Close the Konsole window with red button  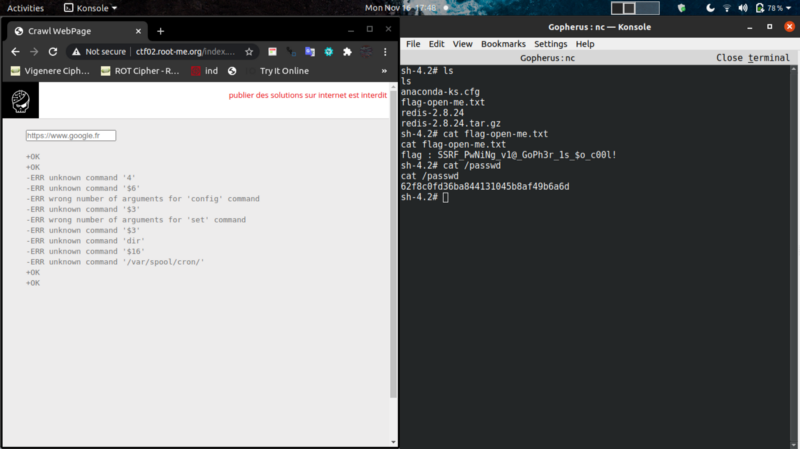tap(789, 27)
